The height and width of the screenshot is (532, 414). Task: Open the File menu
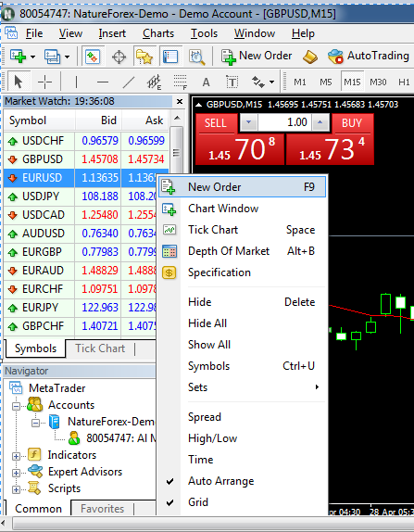coord(34,33)
